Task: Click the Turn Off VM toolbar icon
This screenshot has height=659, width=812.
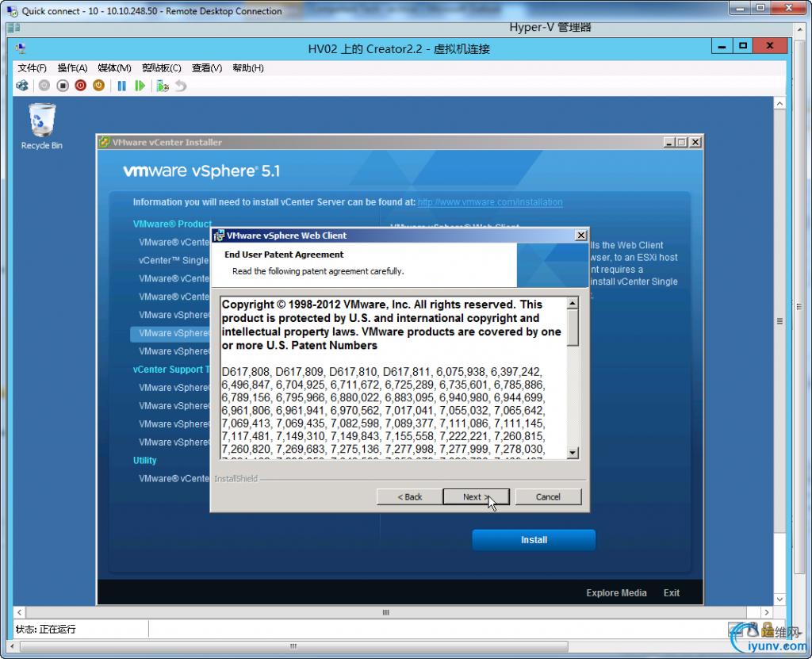Action: [63, 86]
